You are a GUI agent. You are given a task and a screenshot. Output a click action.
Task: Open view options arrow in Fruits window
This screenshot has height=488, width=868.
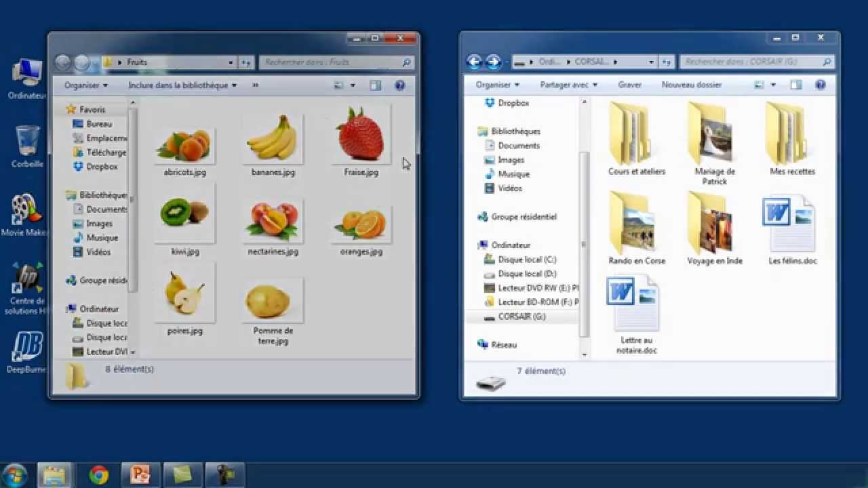(x=353, y=85)
